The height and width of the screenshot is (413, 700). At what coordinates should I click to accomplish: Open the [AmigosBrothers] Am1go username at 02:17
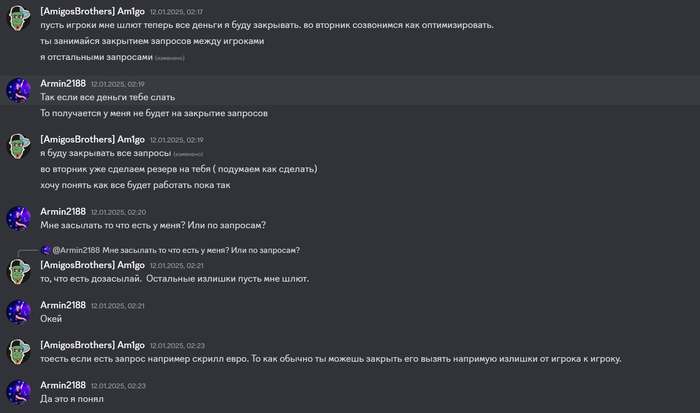click(x=92, y=11)
